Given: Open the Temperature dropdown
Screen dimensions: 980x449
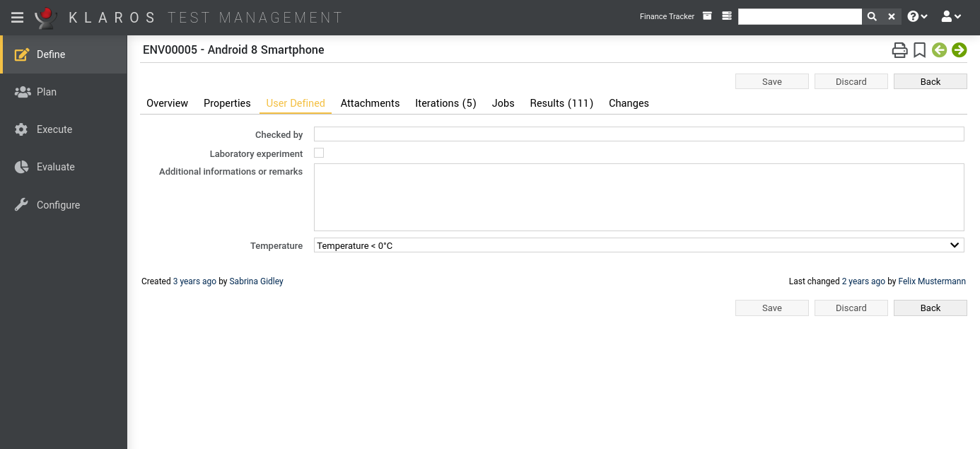Looking at the screenshot, I should 638,245.
